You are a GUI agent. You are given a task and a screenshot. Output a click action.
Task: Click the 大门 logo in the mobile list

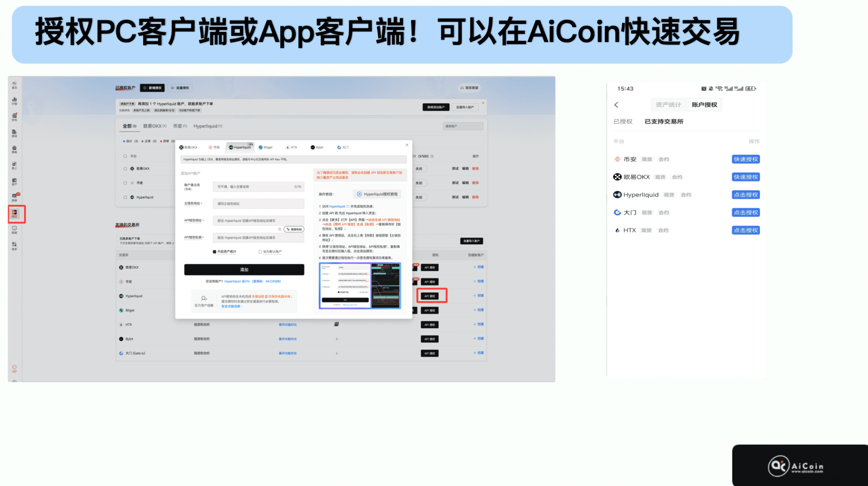tap(617, 212)
